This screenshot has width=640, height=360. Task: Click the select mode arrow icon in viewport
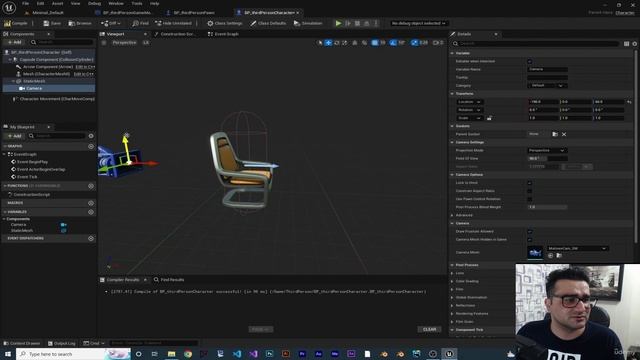(320, 42)
